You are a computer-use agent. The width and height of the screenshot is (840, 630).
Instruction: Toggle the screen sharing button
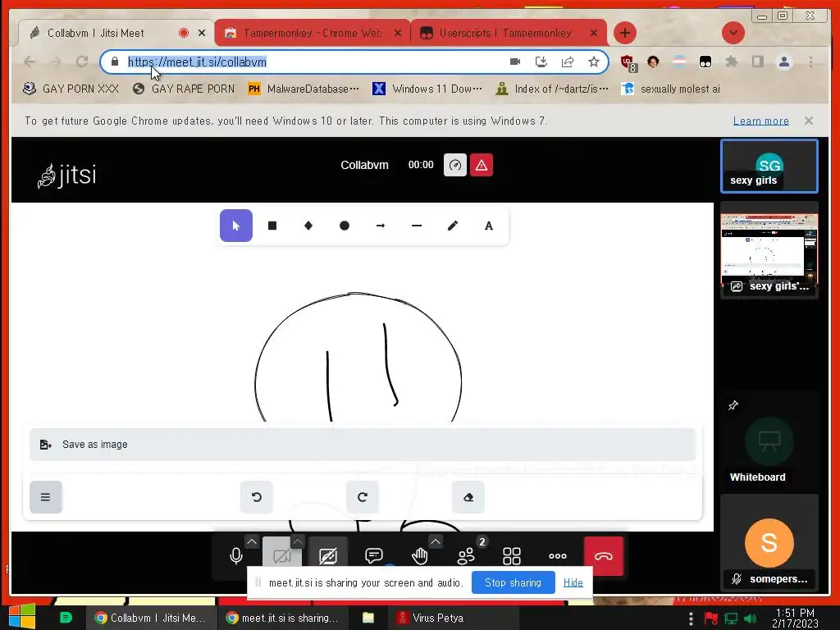click(x=328, y=556)
